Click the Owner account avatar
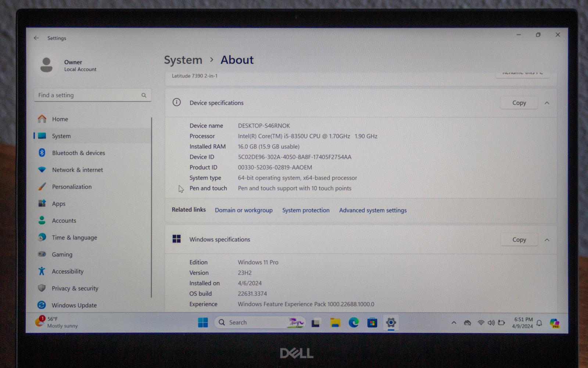 click(47, 65)
